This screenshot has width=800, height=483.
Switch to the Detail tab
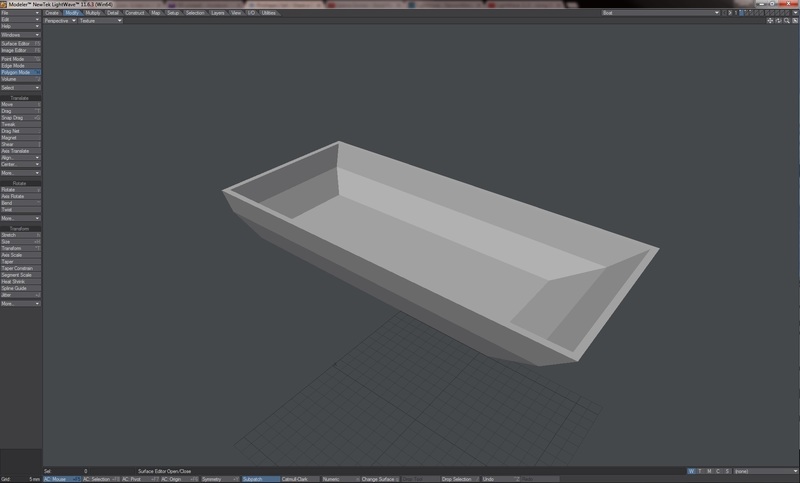(113, 13)
